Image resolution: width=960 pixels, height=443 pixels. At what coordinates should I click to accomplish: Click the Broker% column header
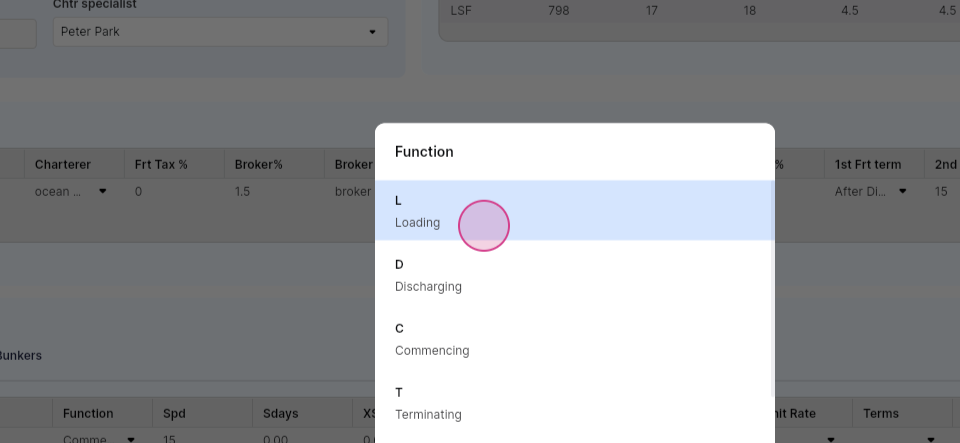tap(258, 165)
